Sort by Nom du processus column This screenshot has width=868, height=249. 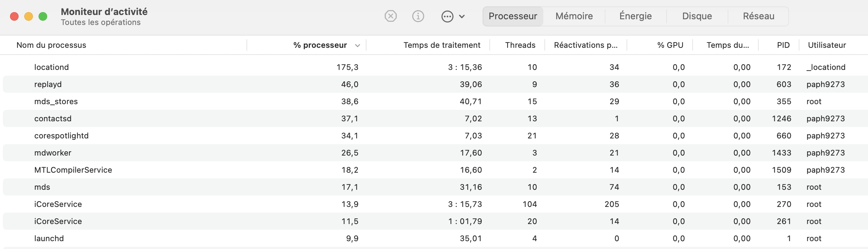point(51,45)
